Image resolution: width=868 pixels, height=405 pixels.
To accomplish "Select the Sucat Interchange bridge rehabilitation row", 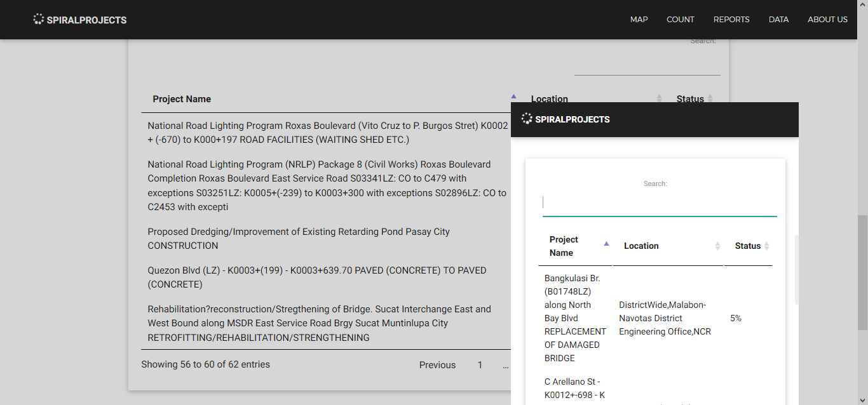I will (326, 323).
